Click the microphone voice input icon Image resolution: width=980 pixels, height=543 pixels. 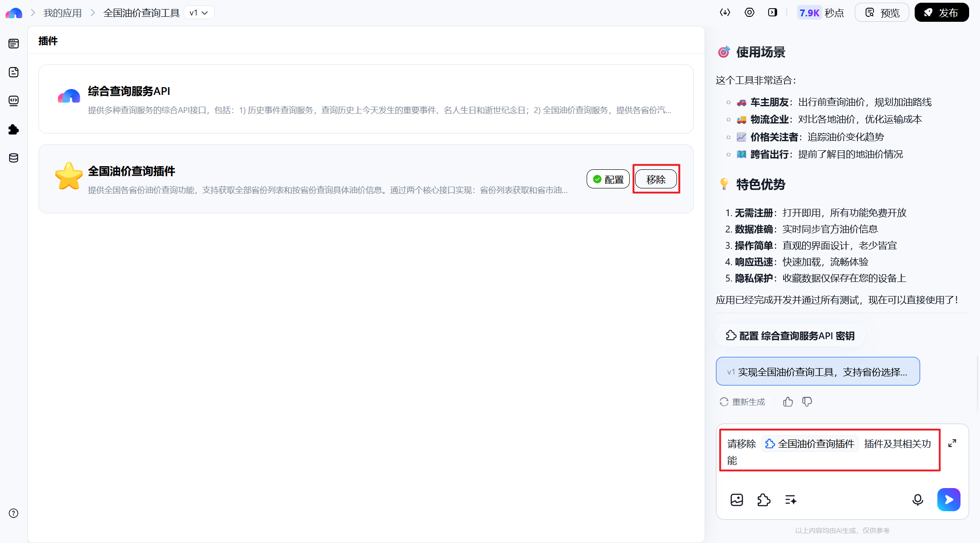pos(917,499)
